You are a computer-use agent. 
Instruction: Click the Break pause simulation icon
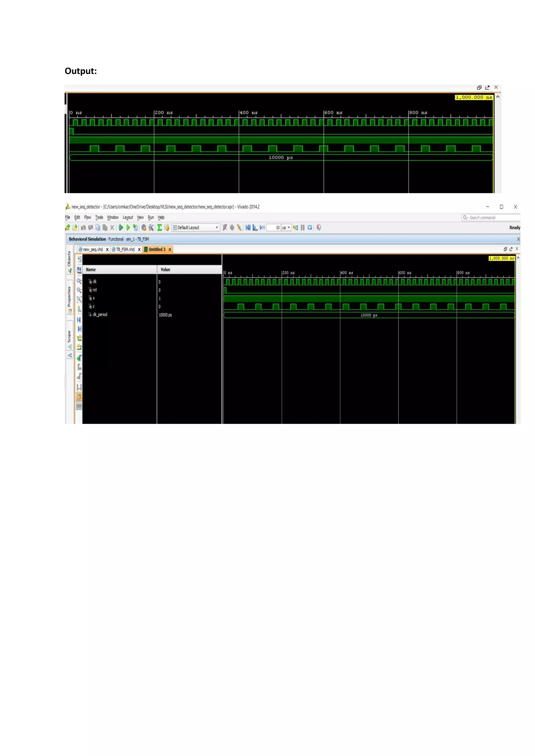pyautogui.click(x=303, y=228)
